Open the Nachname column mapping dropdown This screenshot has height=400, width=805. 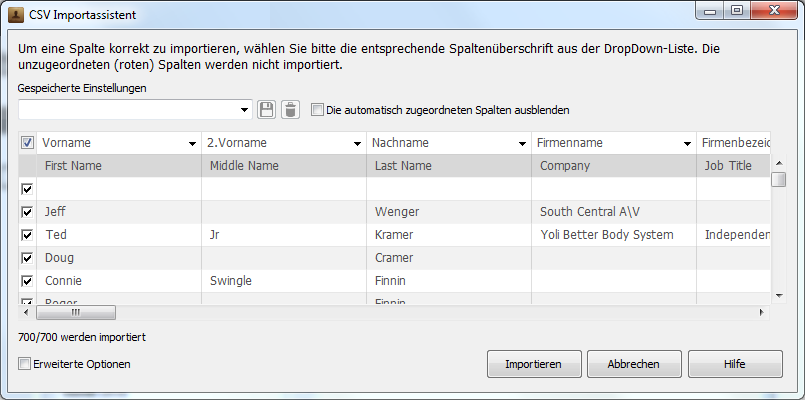(x=523, y=144)
